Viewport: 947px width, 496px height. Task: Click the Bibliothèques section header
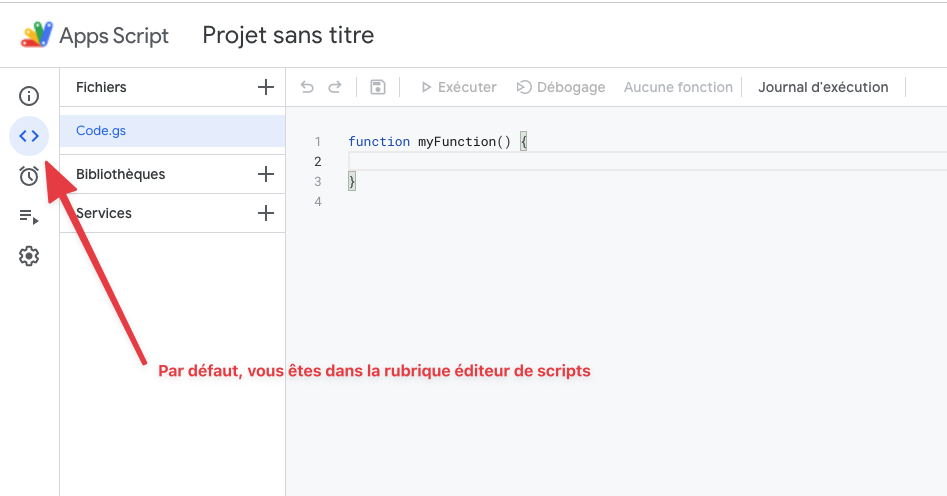pos(121,174)
